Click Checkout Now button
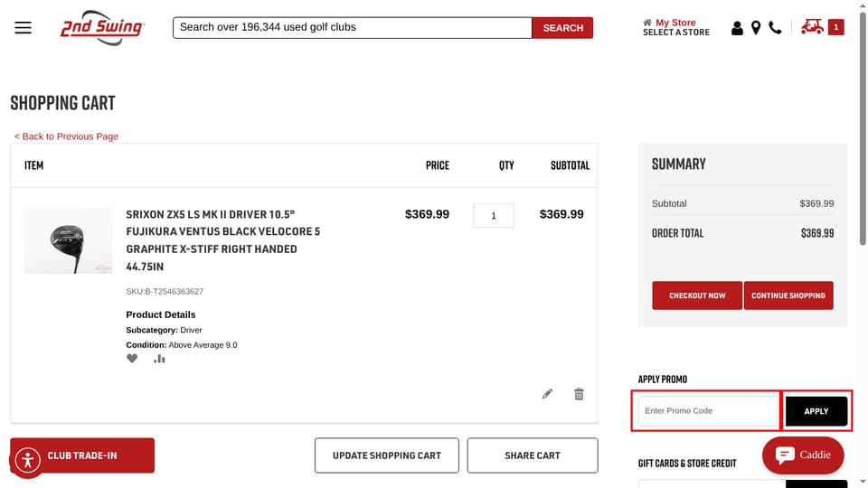Viewport: 868px width, 488px height. [x=697, y=296]
